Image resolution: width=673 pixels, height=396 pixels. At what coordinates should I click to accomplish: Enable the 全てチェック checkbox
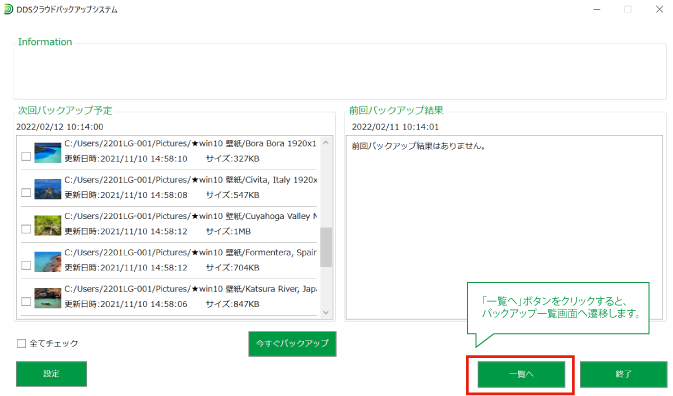coord(21,343)
